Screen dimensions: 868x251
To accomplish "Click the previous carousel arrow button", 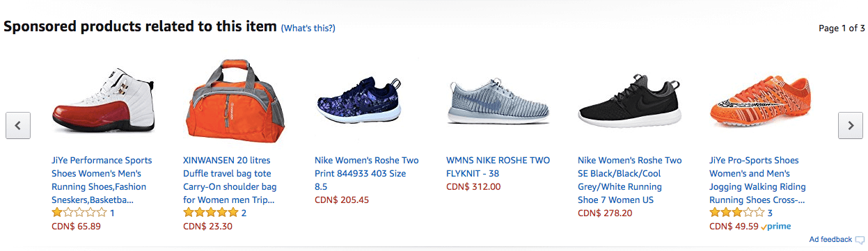I will (x=18, y=126).
